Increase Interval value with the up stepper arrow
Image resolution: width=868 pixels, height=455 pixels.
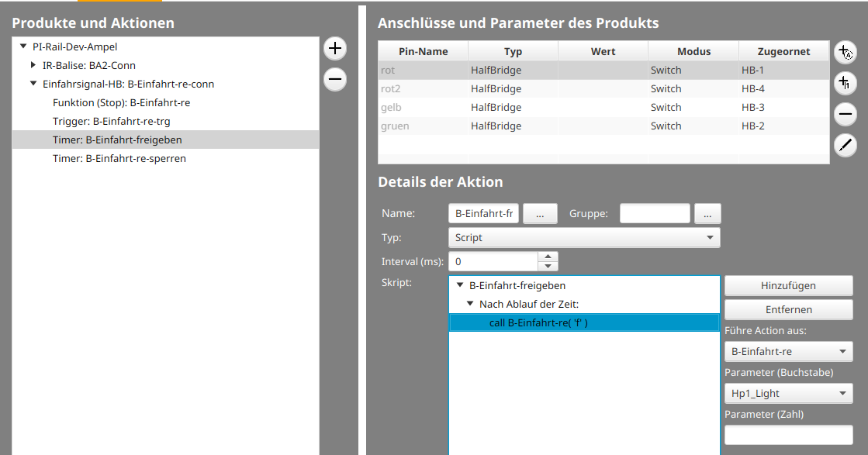[547, 257]
